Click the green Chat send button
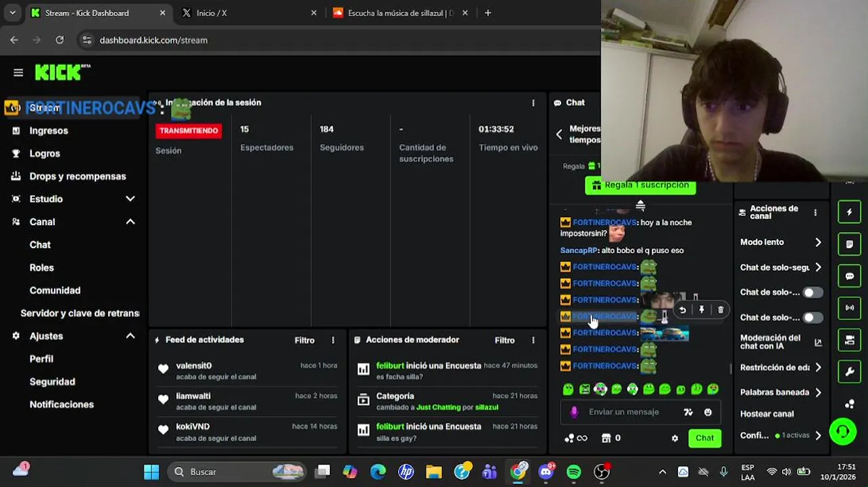Viewport: 868px width, 487px height. (x=704, y=438)
